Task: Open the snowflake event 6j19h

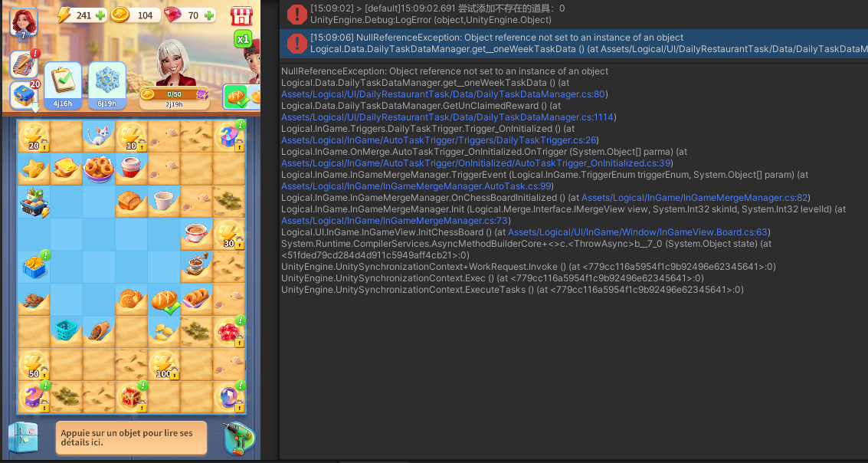Action: click(106, 82)
